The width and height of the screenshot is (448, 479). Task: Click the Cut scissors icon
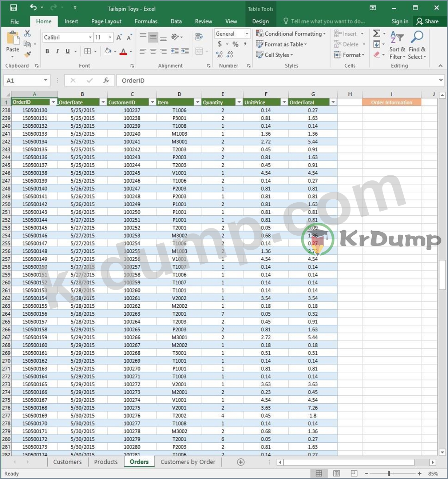coord(27,33)
